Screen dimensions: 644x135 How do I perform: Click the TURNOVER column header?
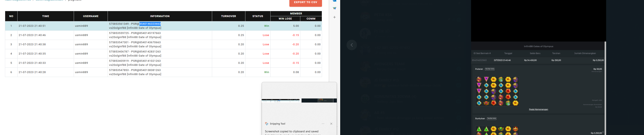pyautogui.click(x=228, y=16)
